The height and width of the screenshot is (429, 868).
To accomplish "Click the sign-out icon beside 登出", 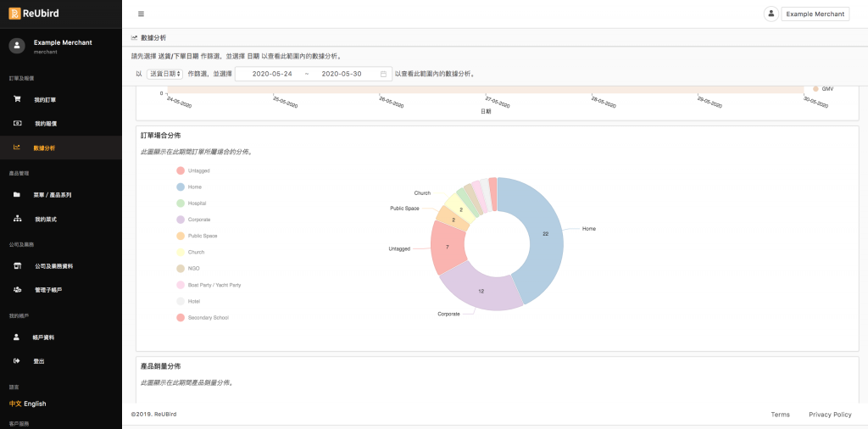I will pyautogui.click(x=17, y=361).
